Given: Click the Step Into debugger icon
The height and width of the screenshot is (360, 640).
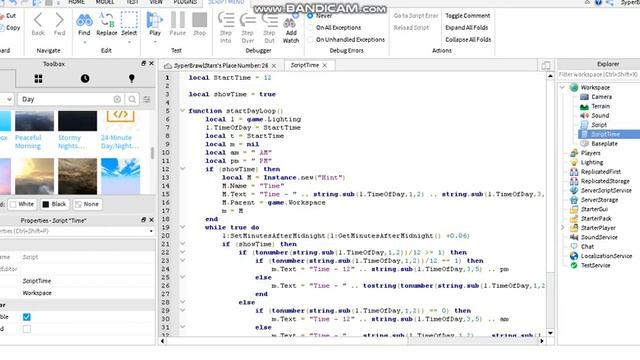Looking at the screenshot, I should [226, 20].
